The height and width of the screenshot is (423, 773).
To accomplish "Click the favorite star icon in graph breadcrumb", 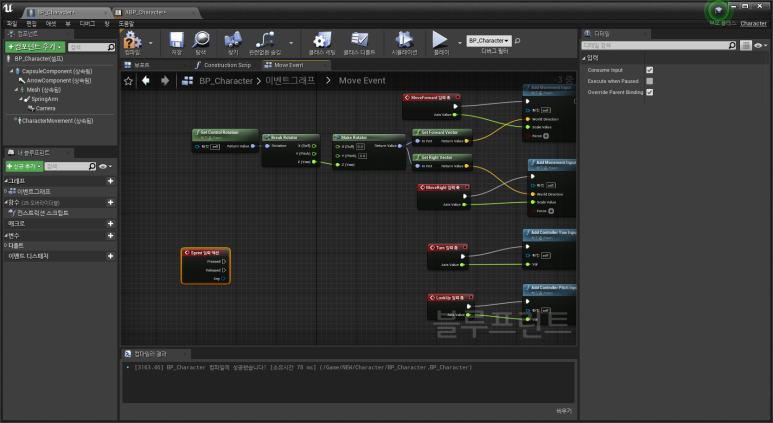I will (128, 81).
